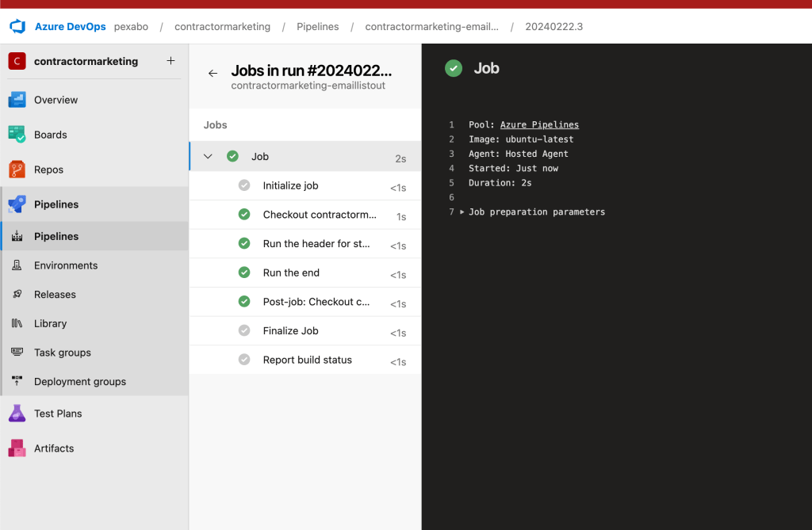This screenshot has width=812, height=530.
Task: Click the grey status icon beside Finalize Job
Action: coord(244,330)
